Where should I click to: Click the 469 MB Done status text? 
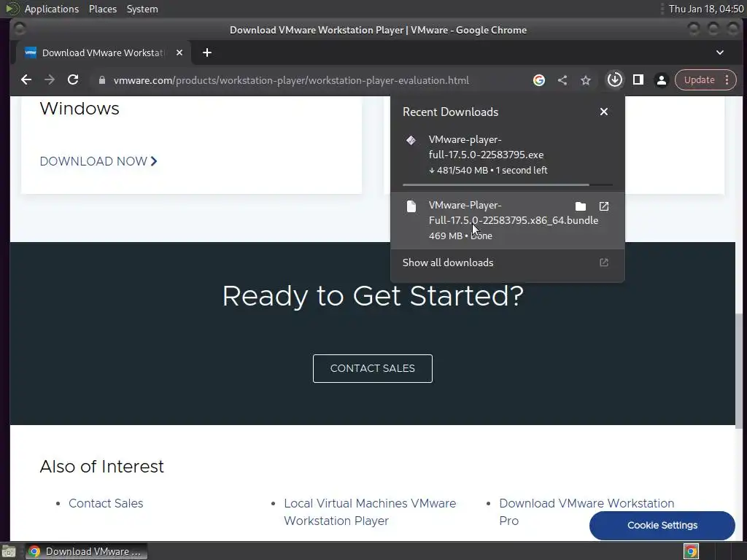pyautogui.click(x=460, y=236)
